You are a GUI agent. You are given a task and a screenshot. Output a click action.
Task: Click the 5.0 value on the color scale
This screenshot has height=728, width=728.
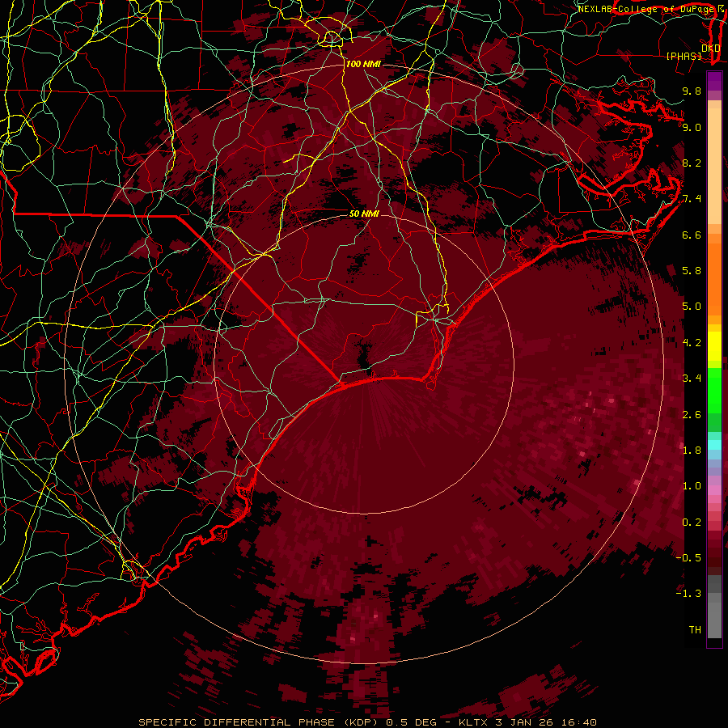[692, 307]
